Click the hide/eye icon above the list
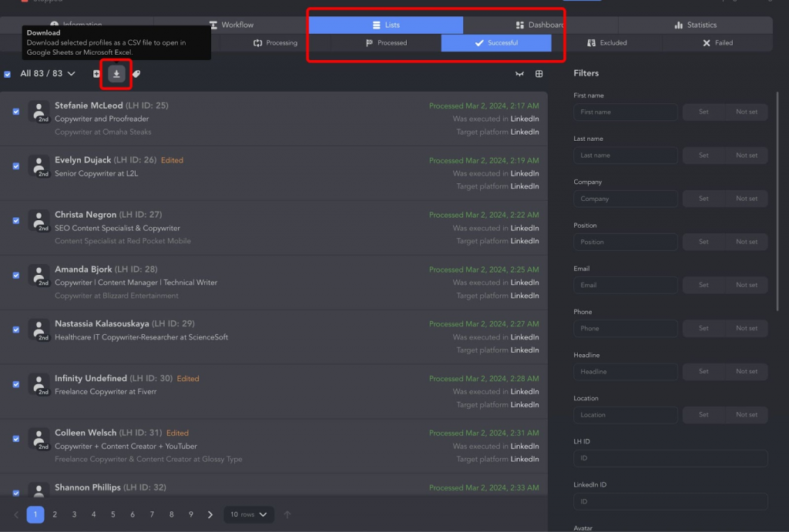This screenshot has height=532, width=789. point(519,74)
